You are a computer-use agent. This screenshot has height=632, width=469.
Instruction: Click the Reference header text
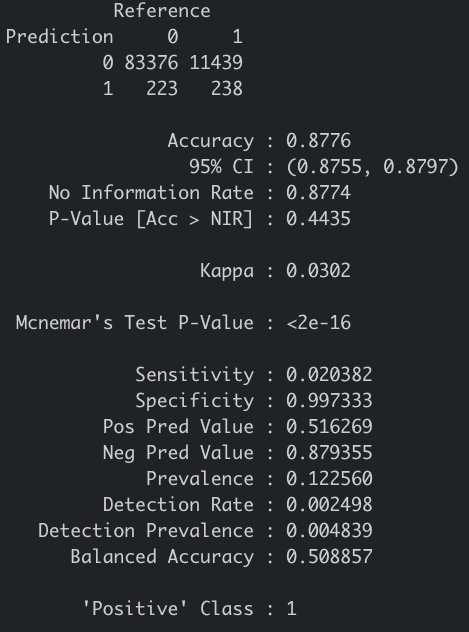coord(162,11)
